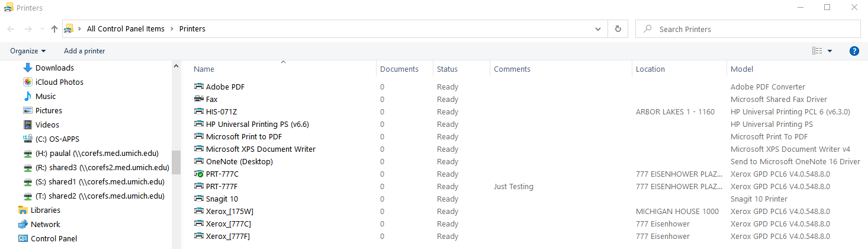Open the Help question mark icon
The height and width of the screenshot is (249, 868).
pos(854,51)
